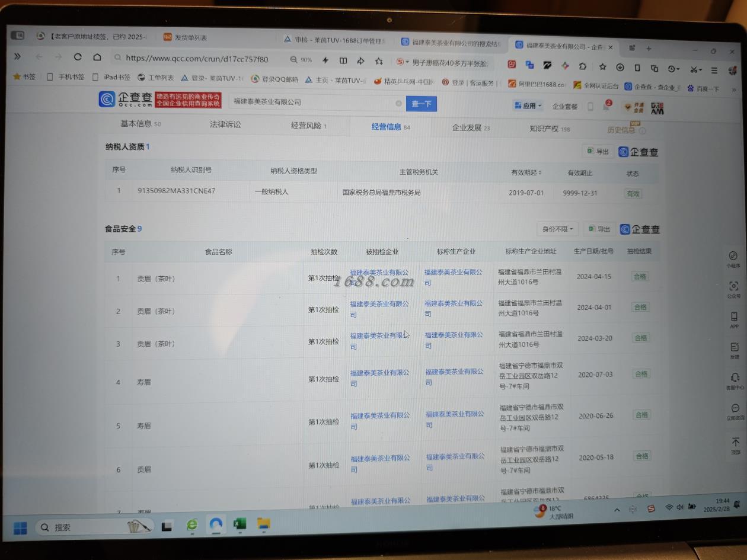Click the 顶部 back-to-top arrow
Screen dimensions: 747x560
pyautogui.click(x=736, y=446)
